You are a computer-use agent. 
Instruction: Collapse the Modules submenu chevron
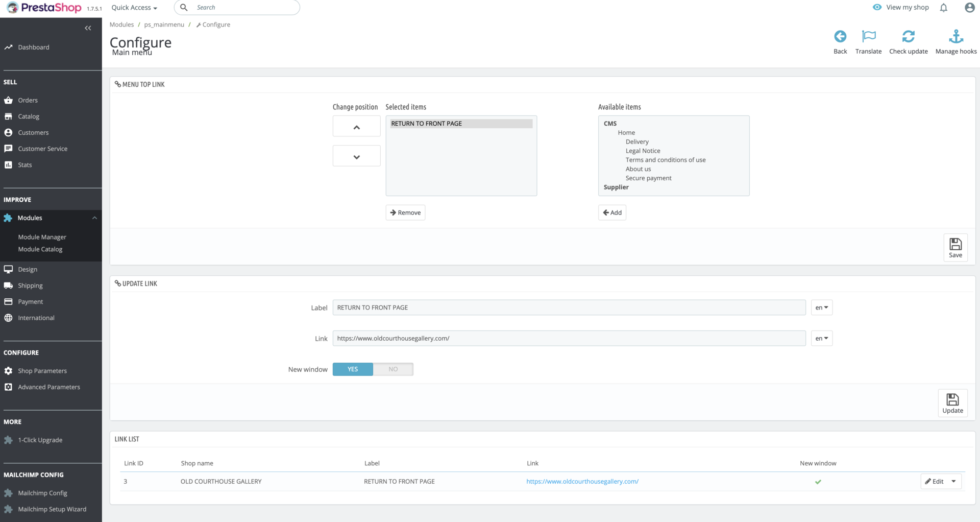click(x=94, y=218)
